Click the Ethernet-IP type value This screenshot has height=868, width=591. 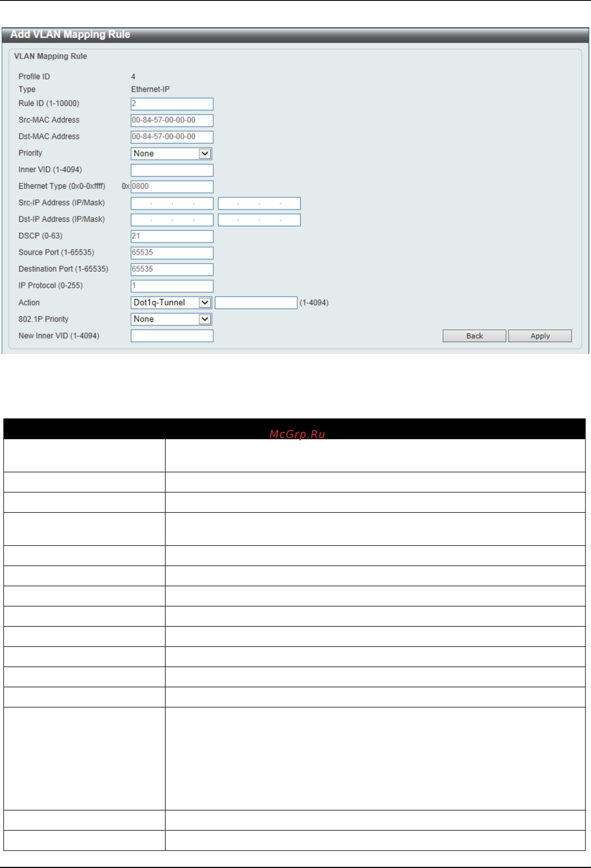click(x=150, y=89)
